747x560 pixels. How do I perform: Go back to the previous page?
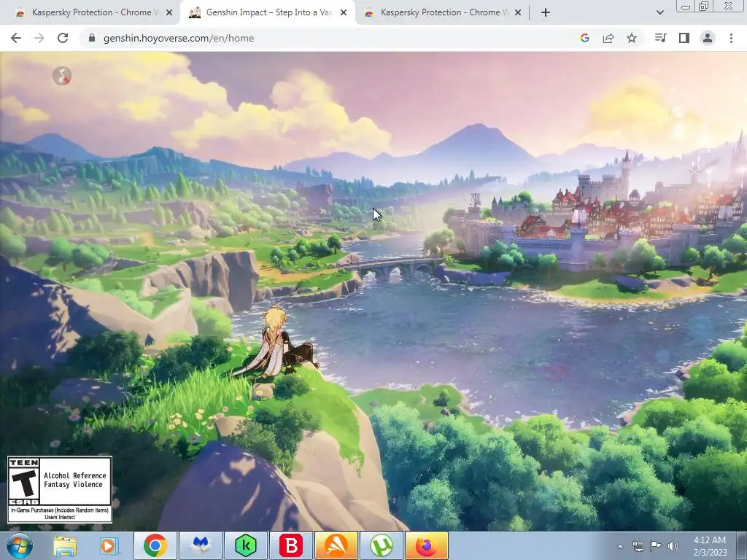(16, 38)
